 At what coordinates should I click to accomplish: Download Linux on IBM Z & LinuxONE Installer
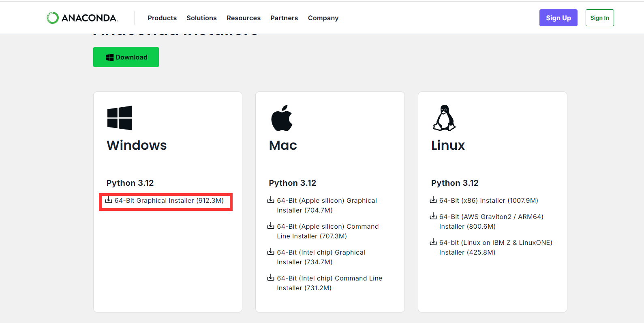tap(496, 247)
